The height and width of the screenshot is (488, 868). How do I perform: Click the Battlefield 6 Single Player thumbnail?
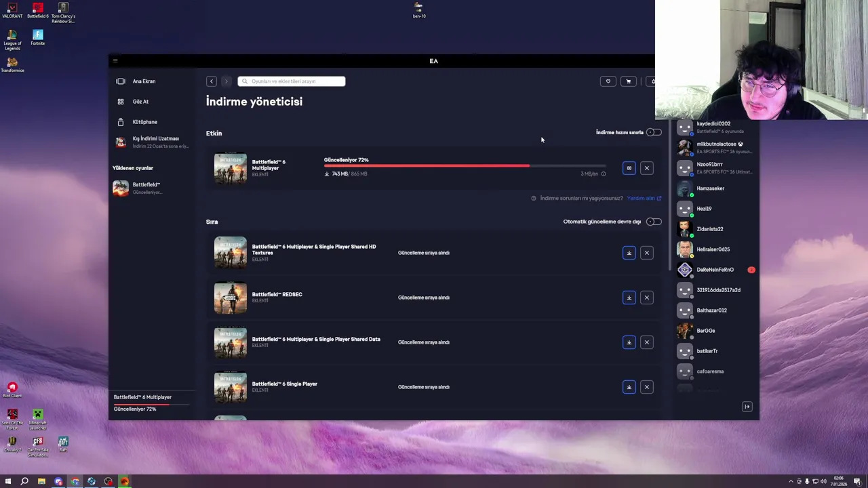231,387
